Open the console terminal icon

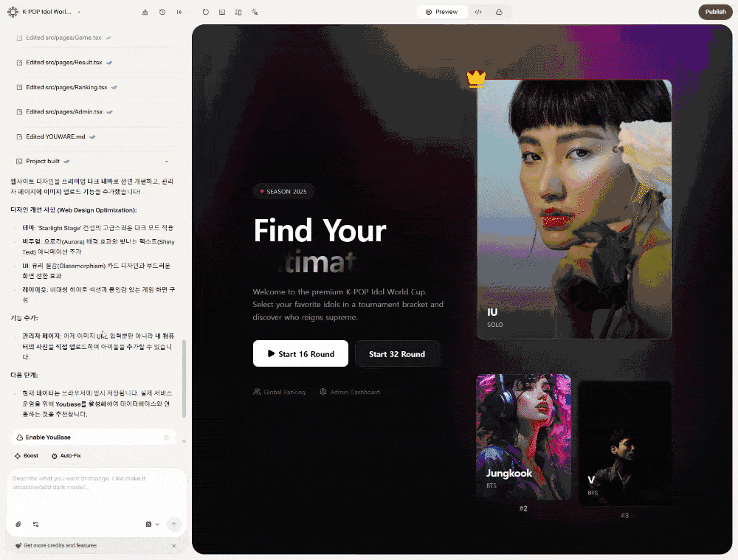coord(222,12)
